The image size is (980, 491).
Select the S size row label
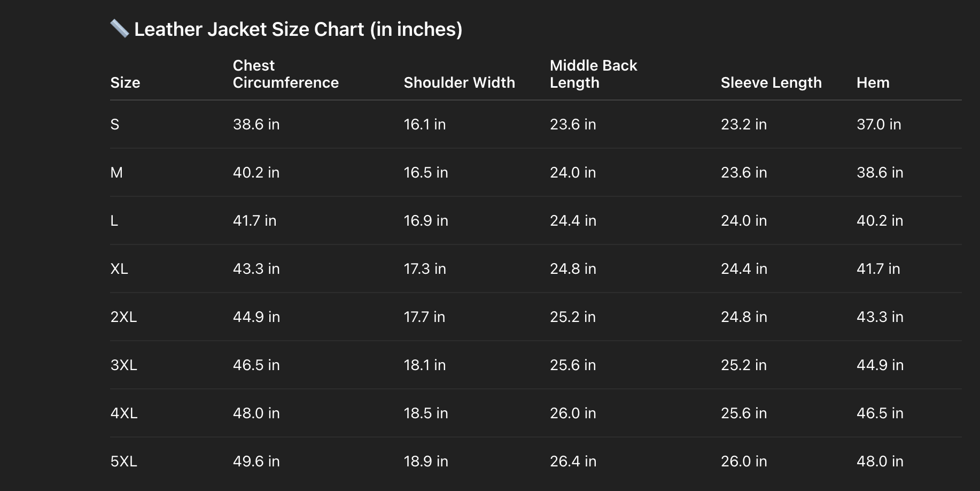pyautogui.click(x=115, y=125)
